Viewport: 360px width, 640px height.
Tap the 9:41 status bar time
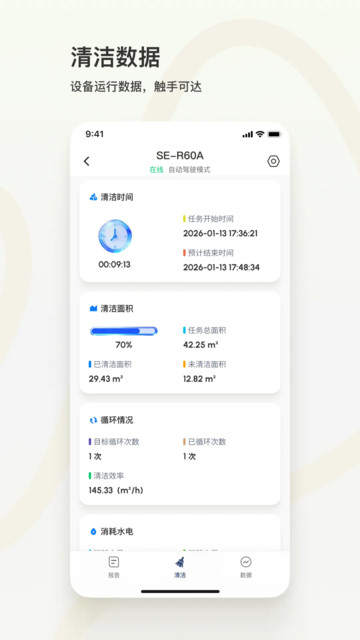tap(94, 134)
